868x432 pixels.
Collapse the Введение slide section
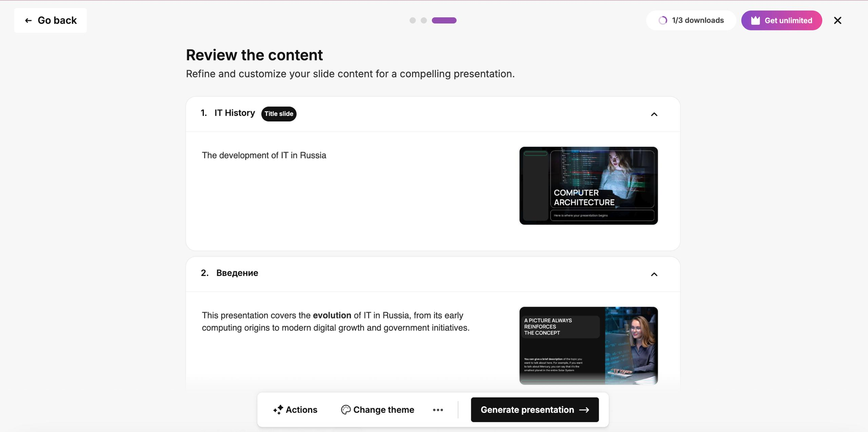click(x=654, y=274)
